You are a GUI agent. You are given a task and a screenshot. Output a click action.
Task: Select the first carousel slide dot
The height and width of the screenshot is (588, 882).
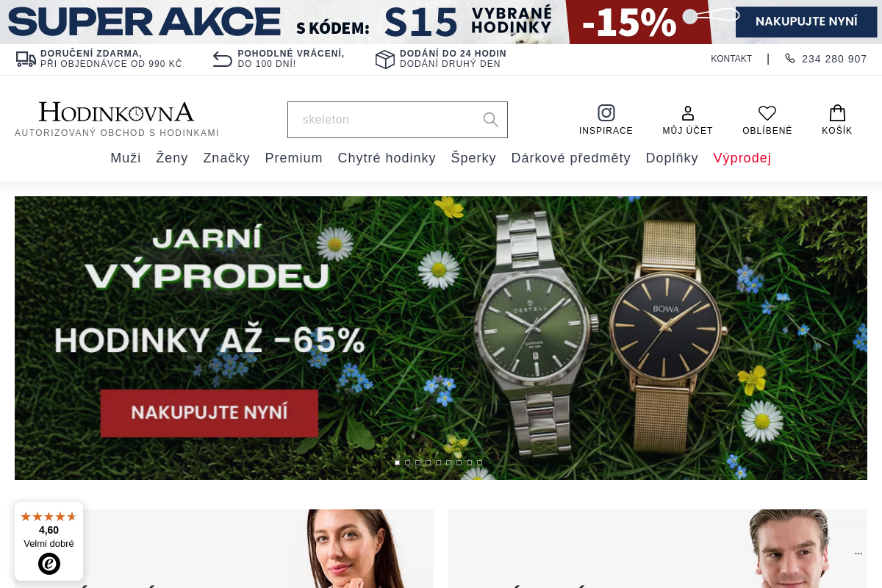click(x=398, y=462)
